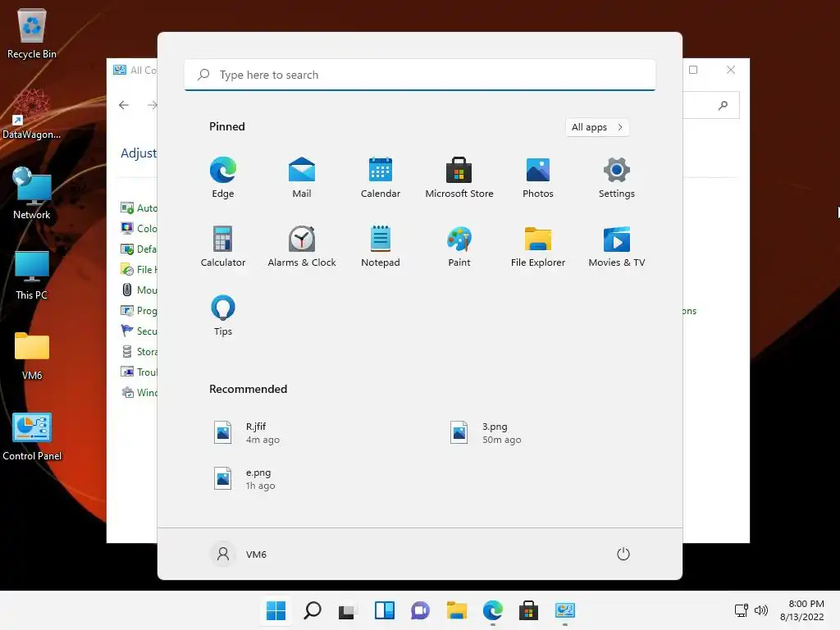Open the Calendar app
840x630 pixels.
pyautogui.click(x=381, y=177)
